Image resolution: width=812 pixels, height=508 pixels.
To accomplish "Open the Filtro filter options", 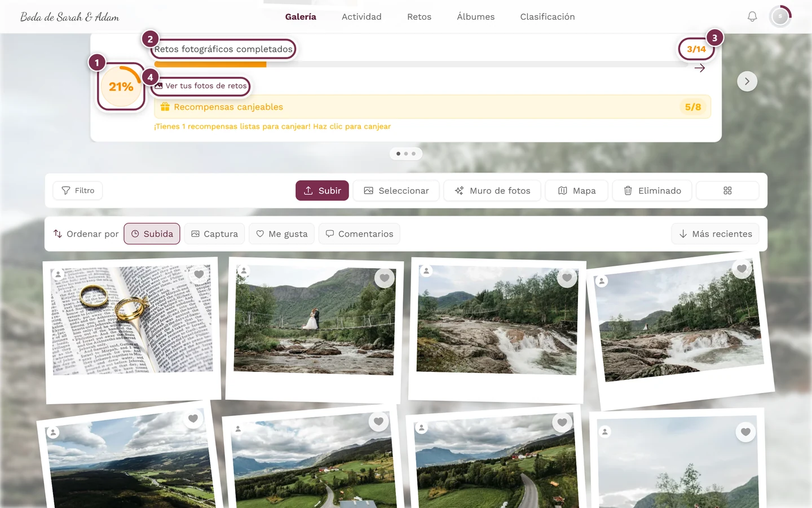I will click(78, 191).
